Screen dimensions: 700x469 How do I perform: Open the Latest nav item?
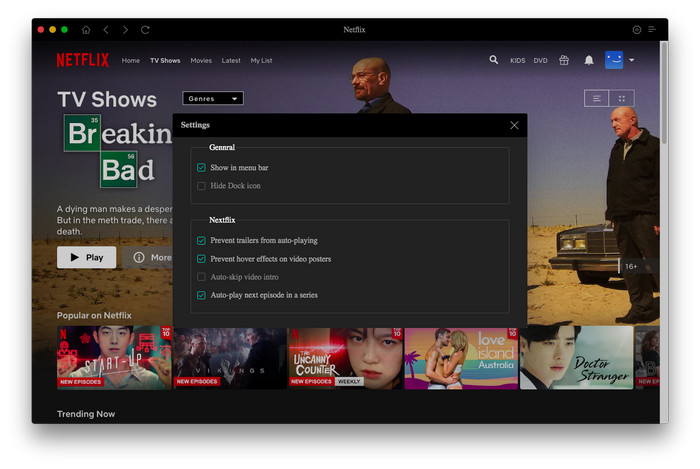tap(231, 60)
